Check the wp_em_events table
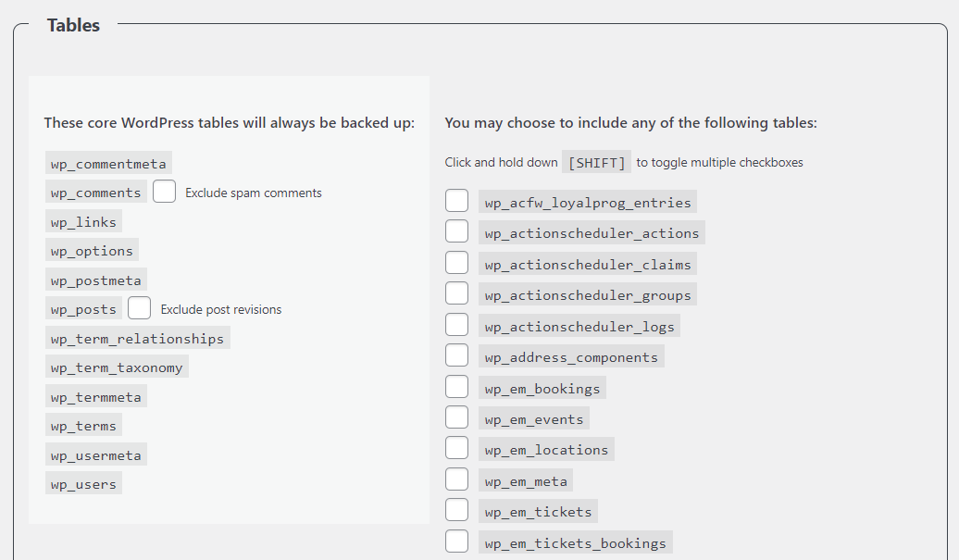Viewport: 959px width, 560px height. coord(457,417)
